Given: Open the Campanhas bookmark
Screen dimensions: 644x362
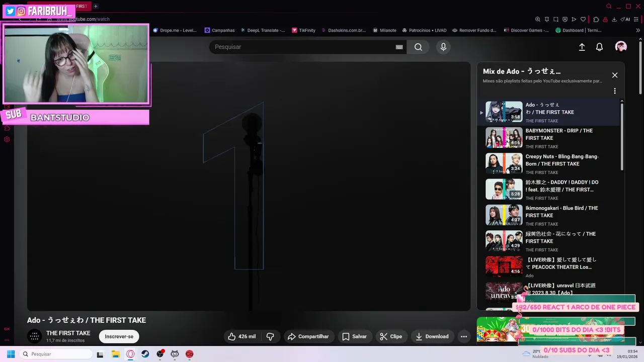Looking at the screenshot, I should (x=219, y=30).
